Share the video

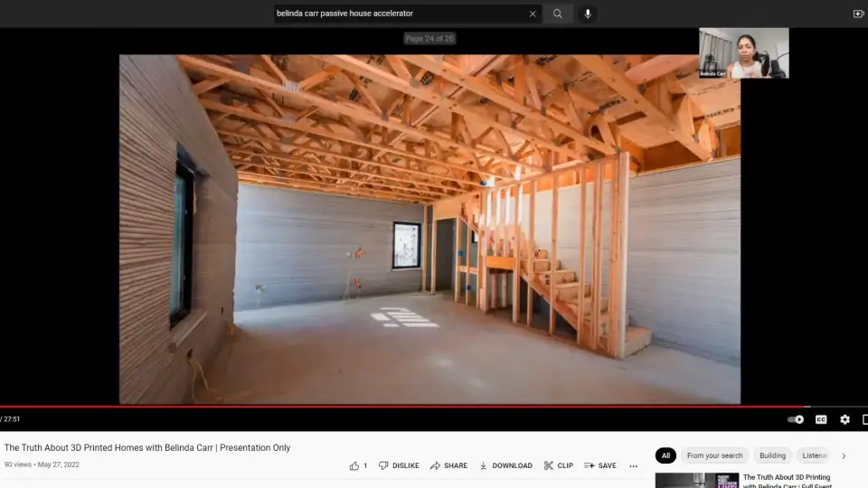click(448, 465)
